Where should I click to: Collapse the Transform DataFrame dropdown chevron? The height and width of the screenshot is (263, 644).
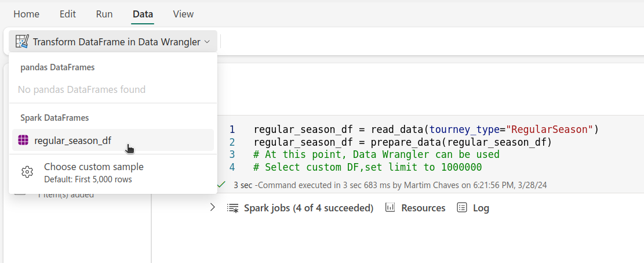(x=207, y=42)
